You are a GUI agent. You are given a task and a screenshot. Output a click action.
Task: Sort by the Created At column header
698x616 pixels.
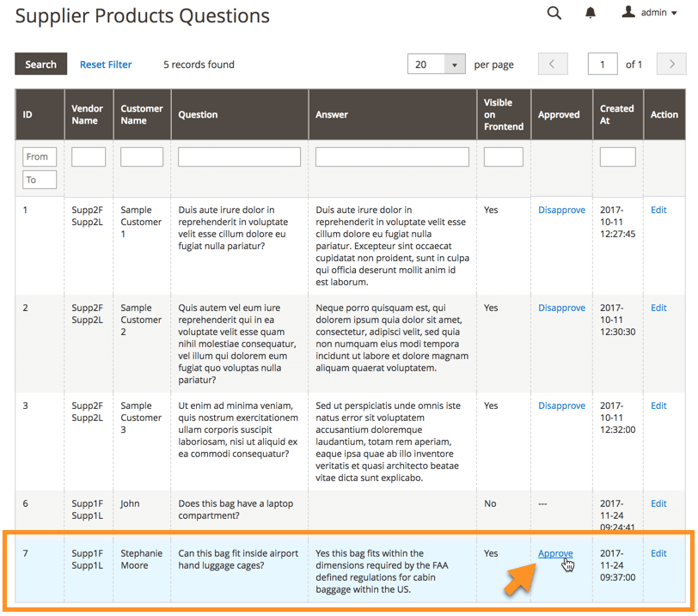(x=616, y=114)
